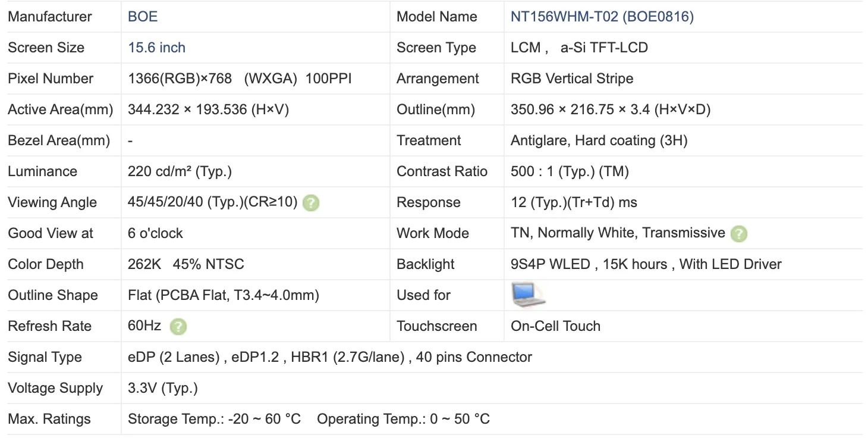Click the "Bezel Area(mm)" row label

click(x=59, y=140)
